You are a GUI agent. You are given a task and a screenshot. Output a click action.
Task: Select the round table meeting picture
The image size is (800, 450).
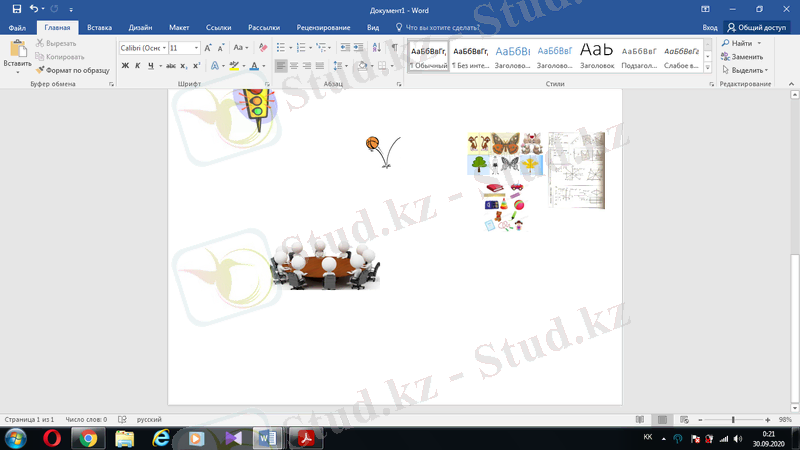pyautogui.click(x=325, y=264)
